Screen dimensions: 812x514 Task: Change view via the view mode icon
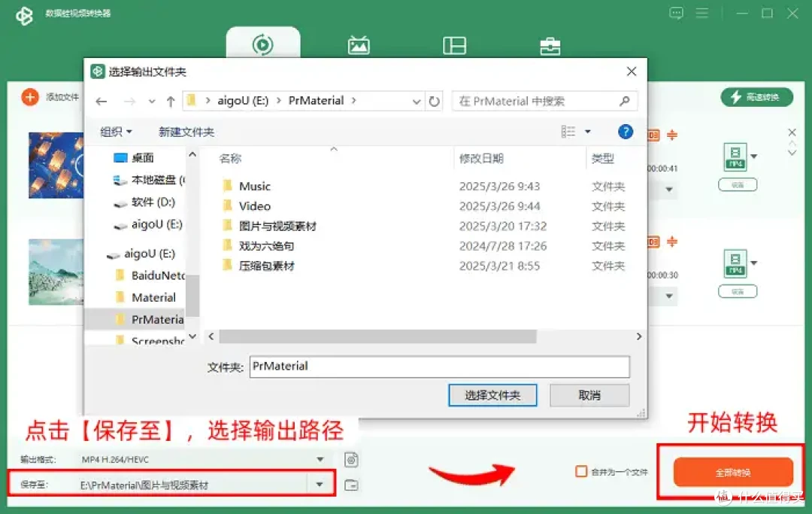click(x=568, y=132)
